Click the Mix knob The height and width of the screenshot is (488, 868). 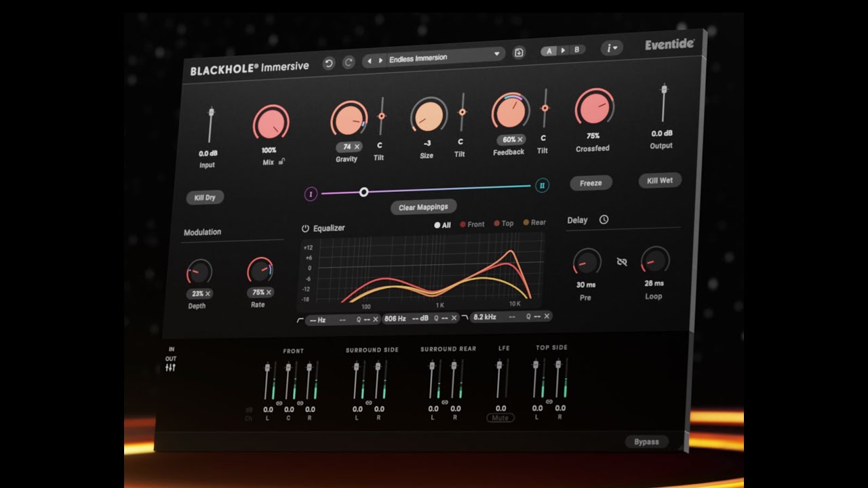click(x=271, y=124)
